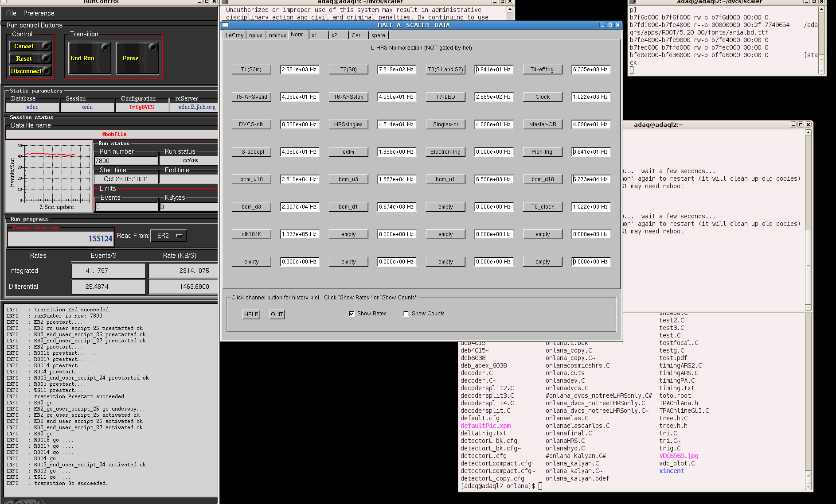The image size is (836, 504).
Task: Open the HALL A SCALER DATA window menu icon
Action: [225, 25]
